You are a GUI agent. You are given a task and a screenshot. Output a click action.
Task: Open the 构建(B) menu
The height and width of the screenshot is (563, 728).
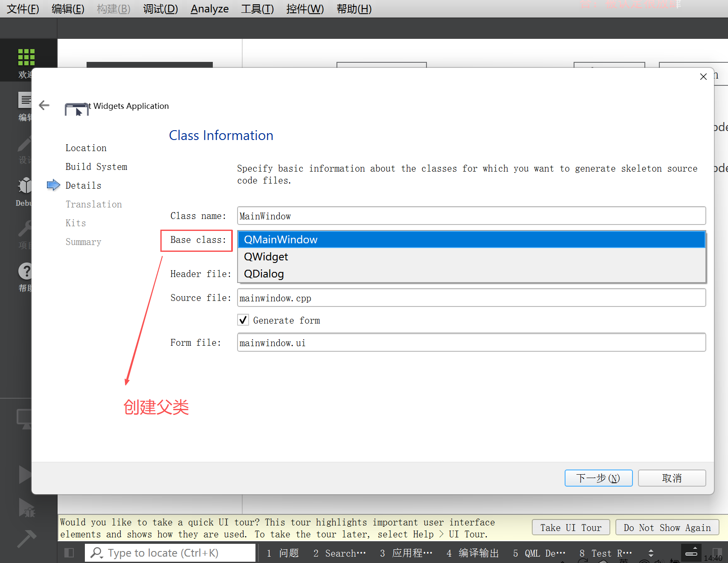(113, 9)
